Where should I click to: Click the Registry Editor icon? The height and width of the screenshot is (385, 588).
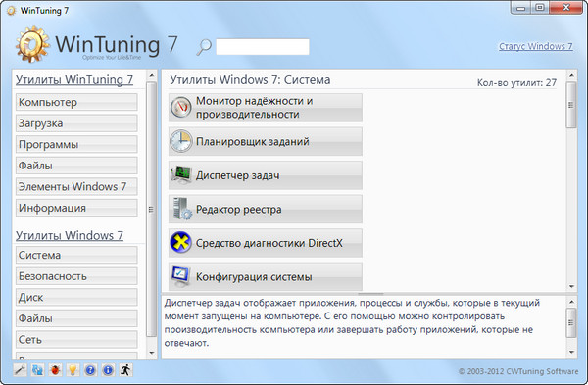pyautogui.click(x=182, y=209)
